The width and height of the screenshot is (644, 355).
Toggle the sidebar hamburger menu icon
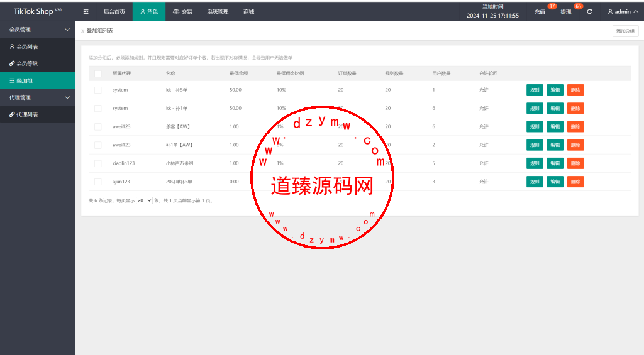(86, 11)
